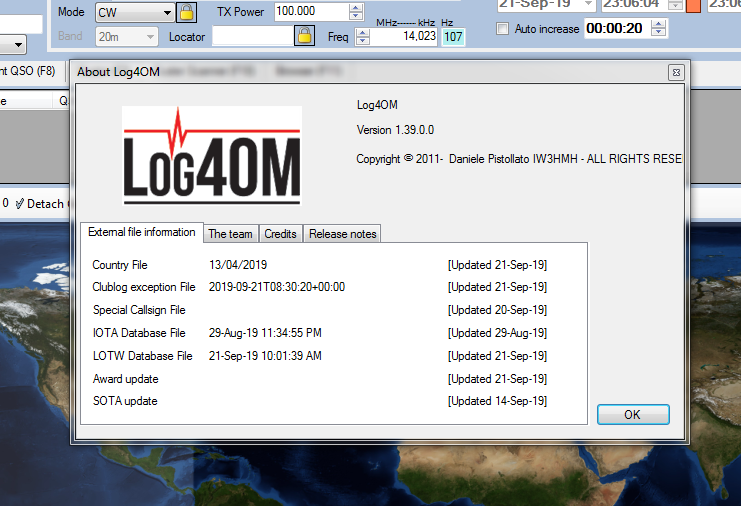Click the Clubfile date 2019-09-21T08:30:20+00:00

coord(277,287)
